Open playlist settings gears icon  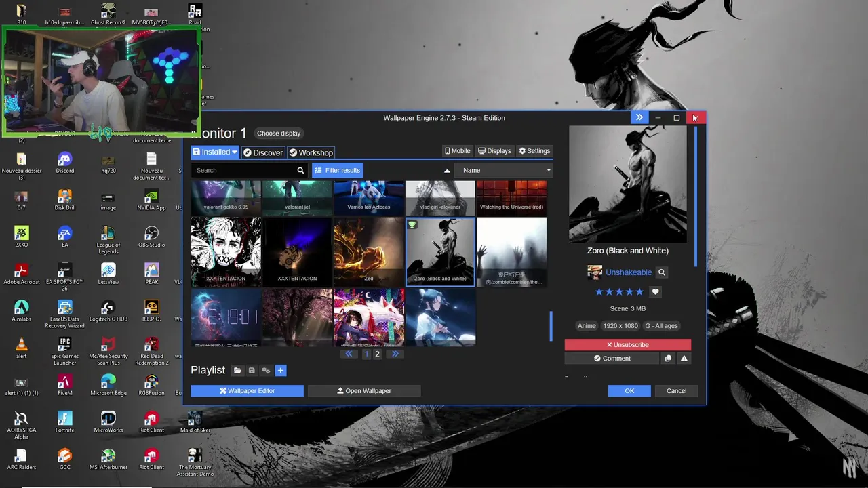(x=266, y=371)
